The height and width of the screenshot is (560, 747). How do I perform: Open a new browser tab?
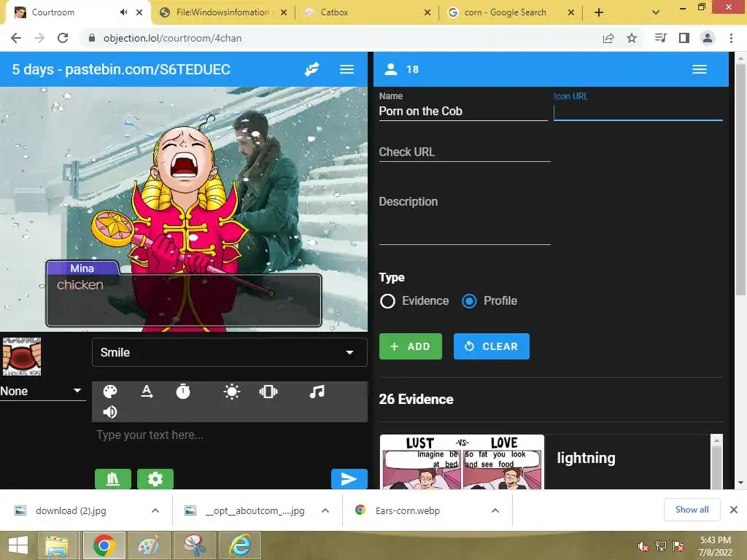[599, 12]
